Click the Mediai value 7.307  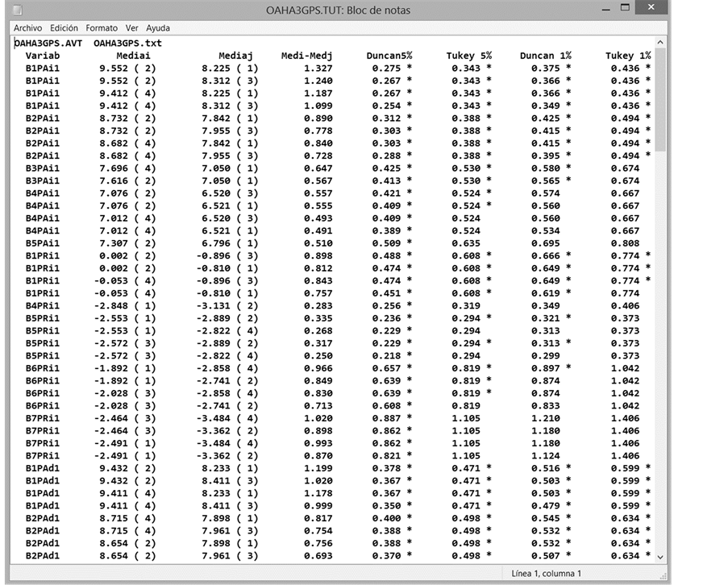114,243
